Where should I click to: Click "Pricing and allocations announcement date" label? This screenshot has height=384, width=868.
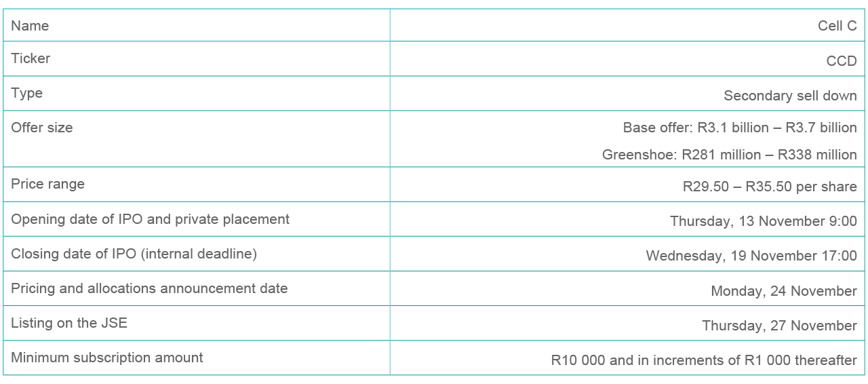(149, 288)
